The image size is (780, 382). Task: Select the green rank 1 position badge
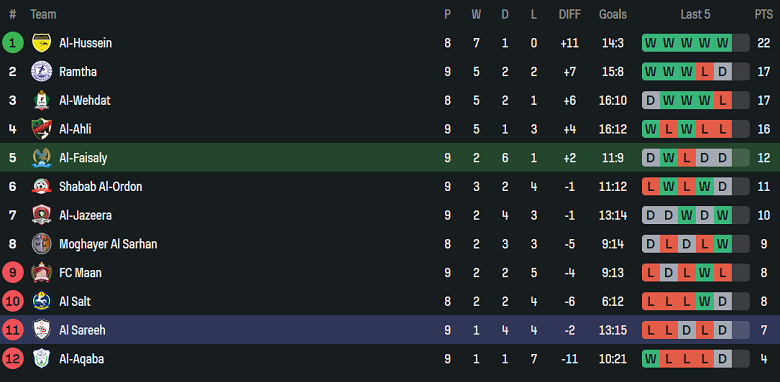(12, 43)
